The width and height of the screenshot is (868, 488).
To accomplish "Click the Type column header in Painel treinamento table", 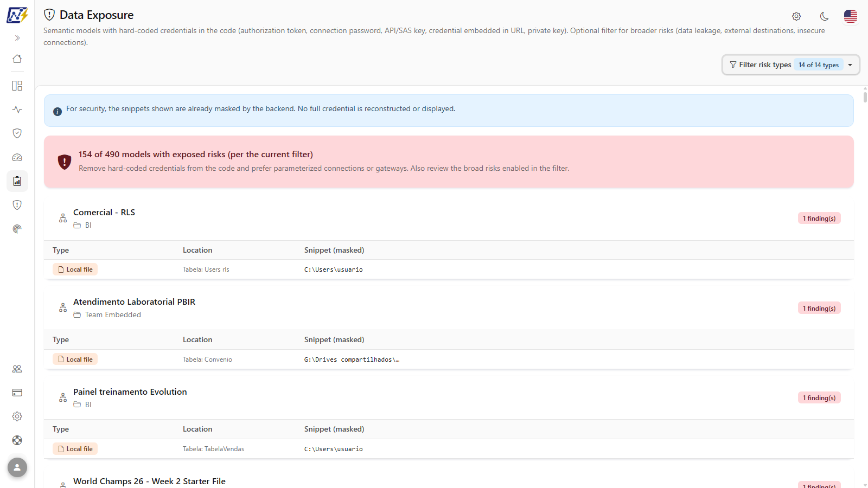I will (61, 429).
